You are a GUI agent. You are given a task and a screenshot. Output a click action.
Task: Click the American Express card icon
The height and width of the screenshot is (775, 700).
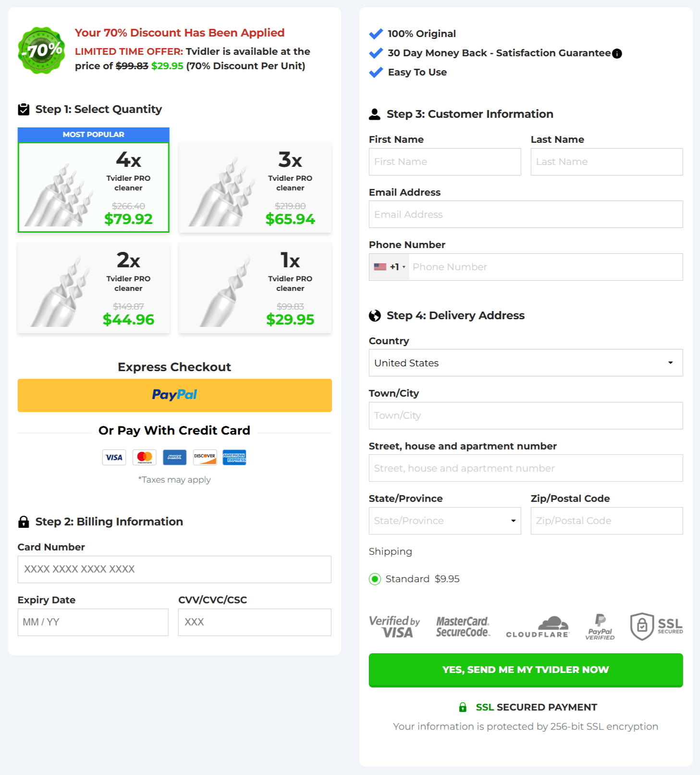(x=174, y=457)
